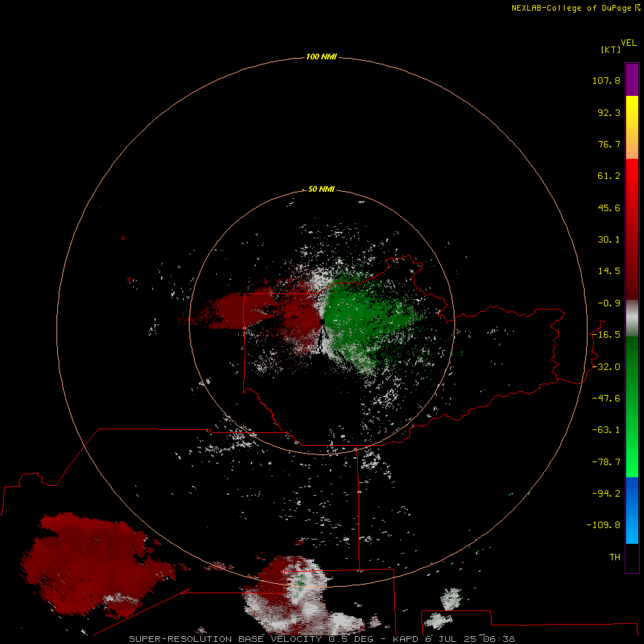
Task: Click the 45.6 velocity scale value
Action: coord(609,208)
